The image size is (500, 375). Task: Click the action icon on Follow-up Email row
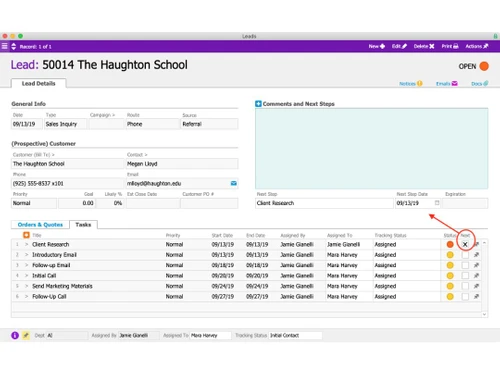476,265
